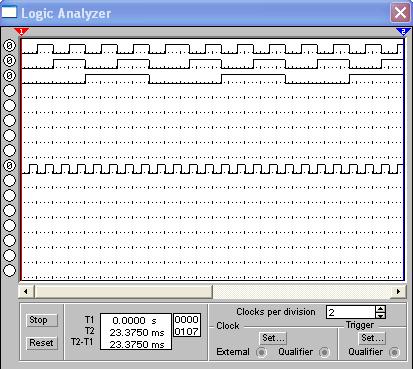Viewport: 413px width, 369px height.
Task: Decrease Clocks per division with down arrow
Action: [x=380, y=315]
